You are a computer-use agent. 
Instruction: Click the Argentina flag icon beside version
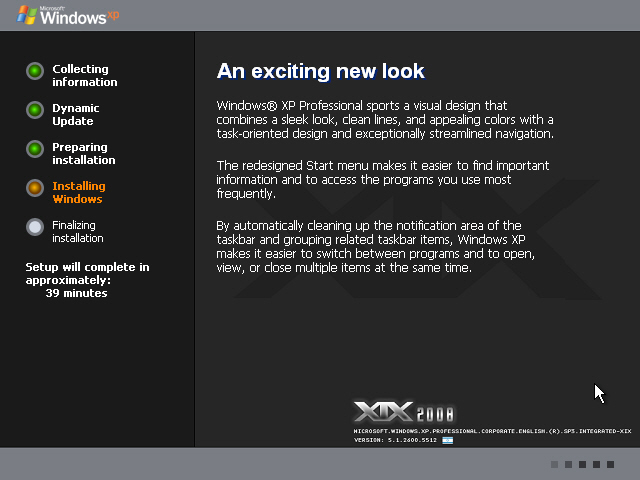click(447, 439)
